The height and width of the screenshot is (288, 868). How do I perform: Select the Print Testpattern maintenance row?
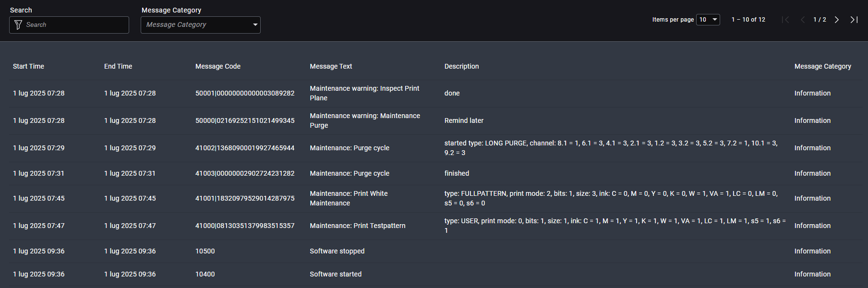357,226
